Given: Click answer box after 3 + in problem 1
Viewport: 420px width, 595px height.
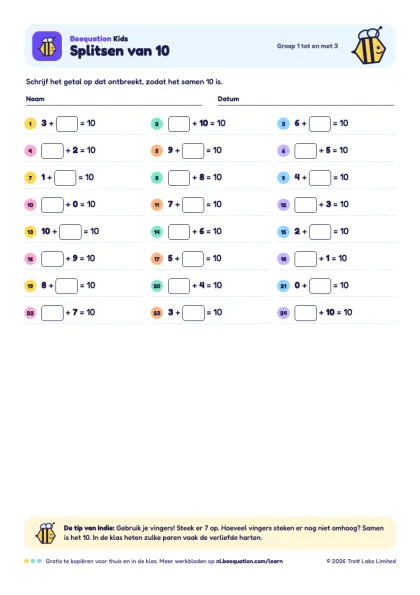Looking at the screenshot, I should click(x=67, y=124).
